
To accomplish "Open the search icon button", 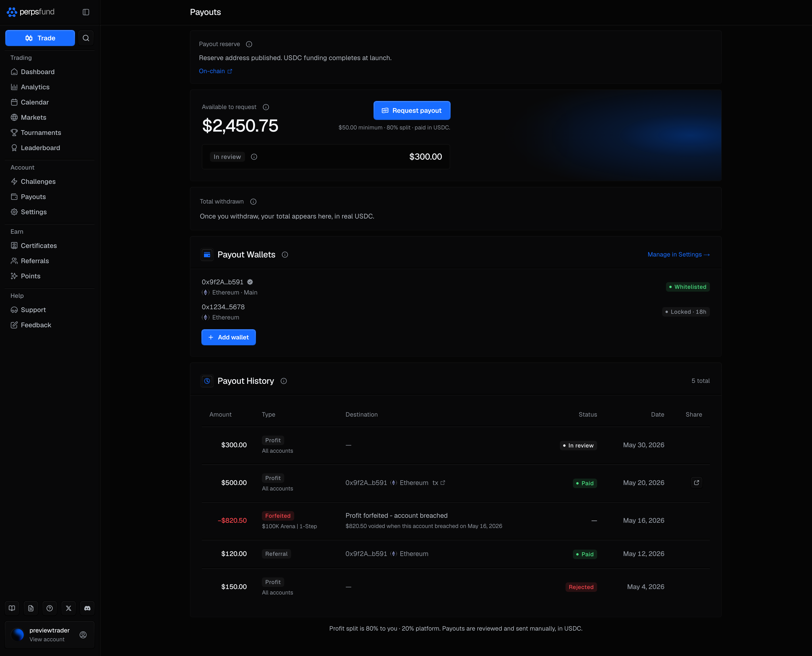I will click(86, 38).
